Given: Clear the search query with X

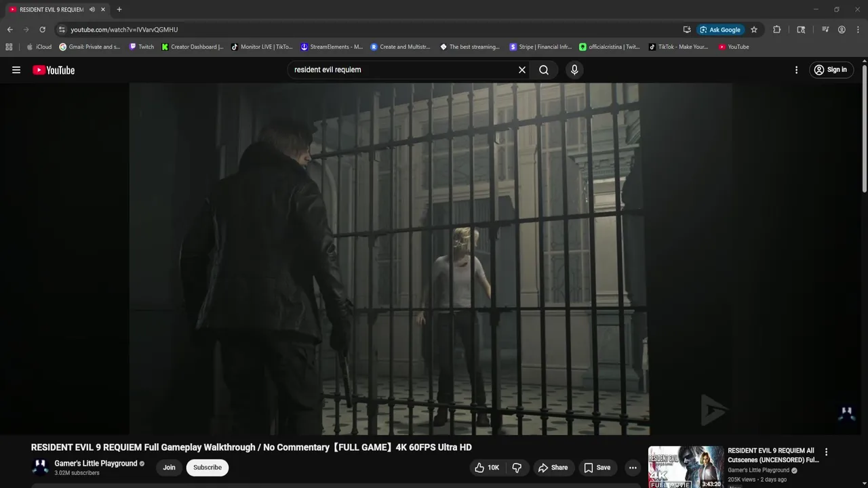Looking at the screenshot, I should pyautogui.click(x=522, y=70).
